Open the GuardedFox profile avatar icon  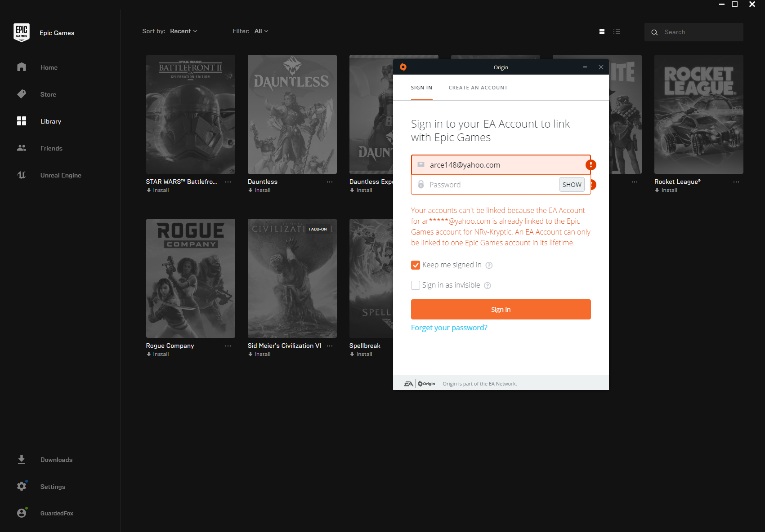click(22, 513)
